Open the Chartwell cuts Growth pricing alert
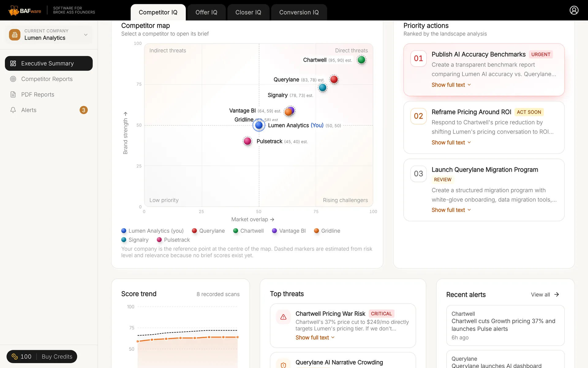This screenshot has height=368, width=588. pyautogui.click(x=505, y=325)
